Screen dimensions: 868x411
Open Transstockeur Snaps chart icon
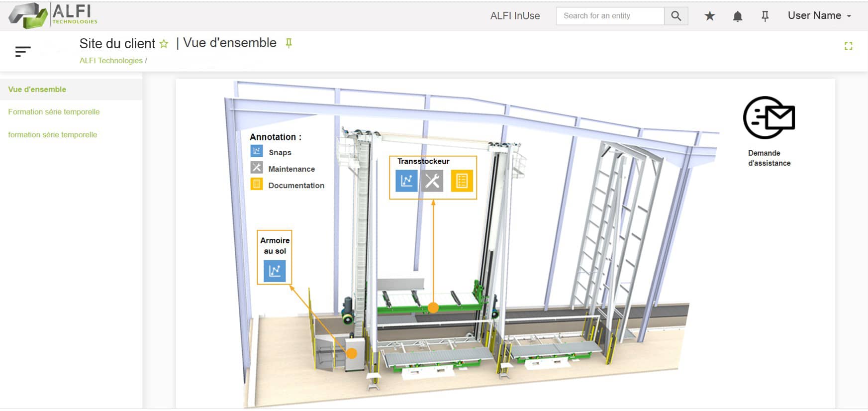click(x=406, y=181)
